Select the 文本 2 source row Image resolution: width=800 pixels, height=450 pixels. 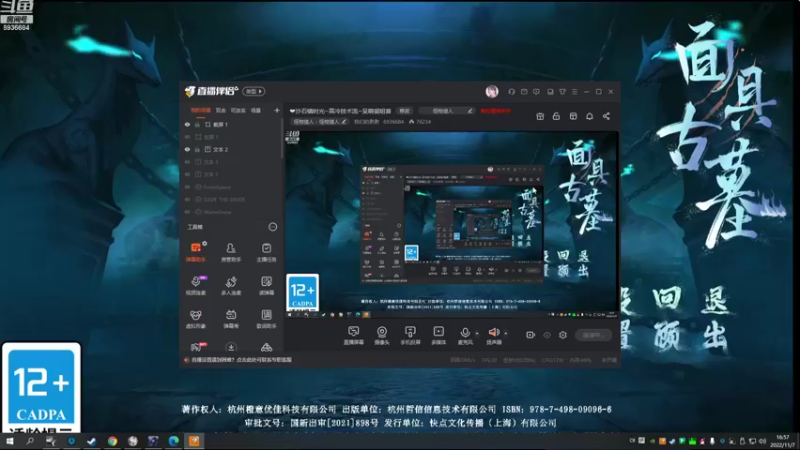pyautogui.click(x=232, y=149)
